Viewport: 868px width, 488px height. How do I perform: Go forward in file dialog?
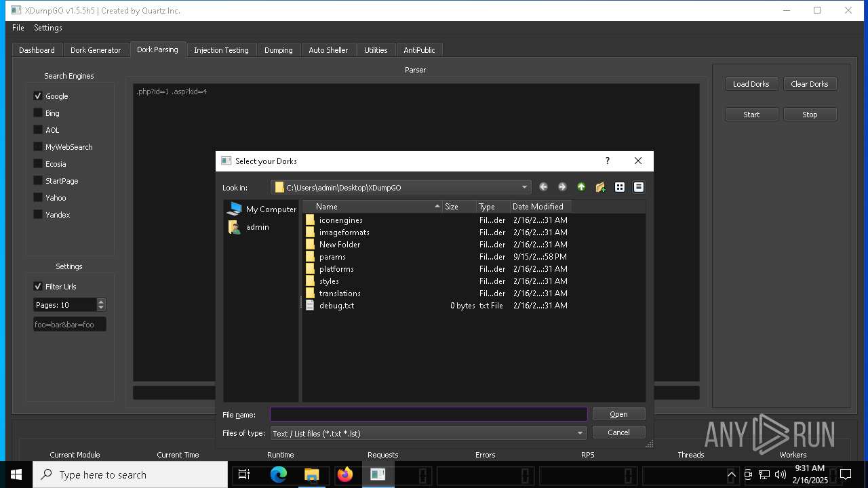click(x=562, y=187)
